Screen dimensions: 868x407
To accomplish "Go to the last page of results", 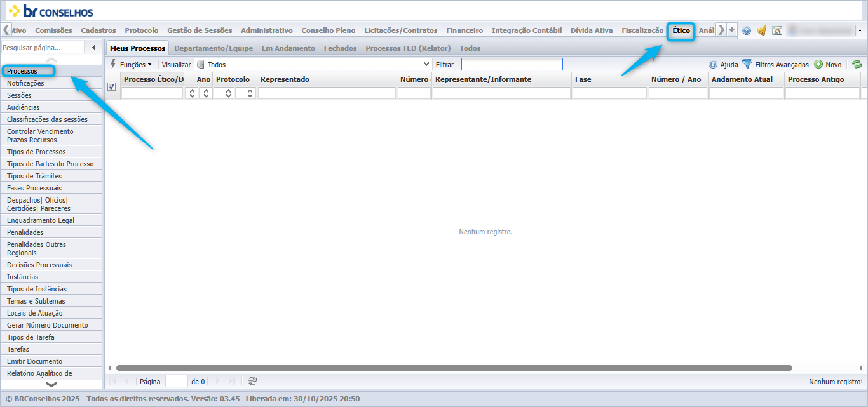I will (232, 381).
